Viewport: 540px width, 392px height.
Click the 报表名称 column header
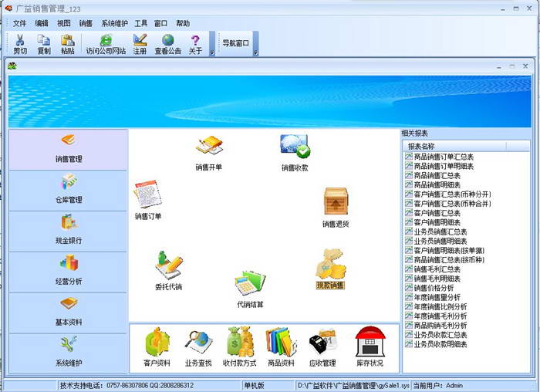[454, 146]
